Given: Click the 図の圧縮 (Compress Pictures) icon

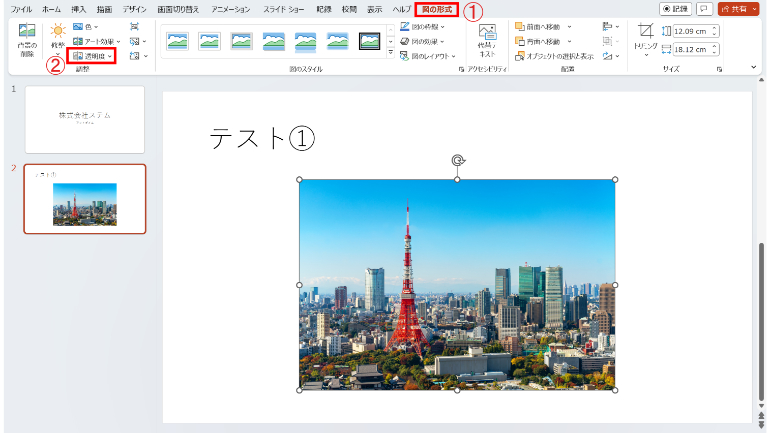Looking at the screenshot, I should point(134,26).
